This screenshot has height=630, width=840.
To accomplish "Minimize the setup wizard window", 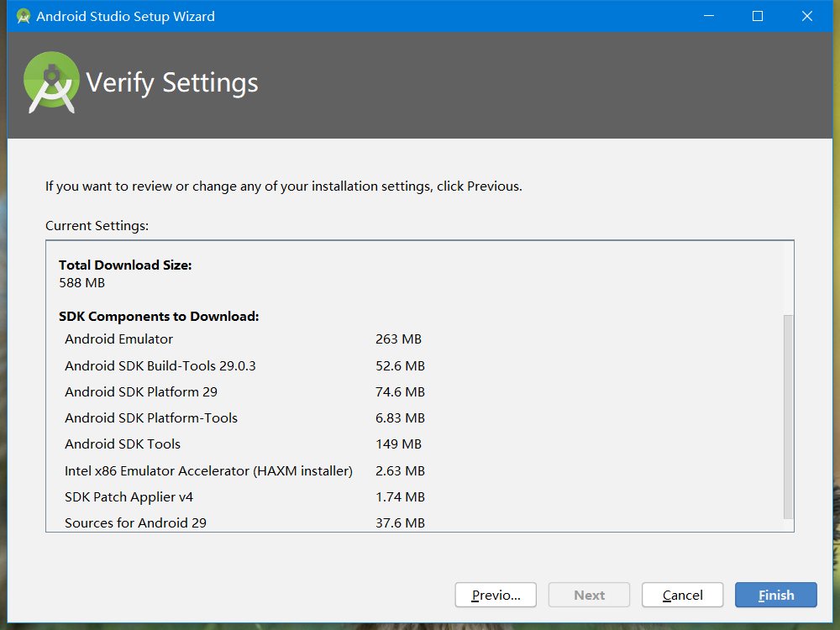I will point(708,15).
